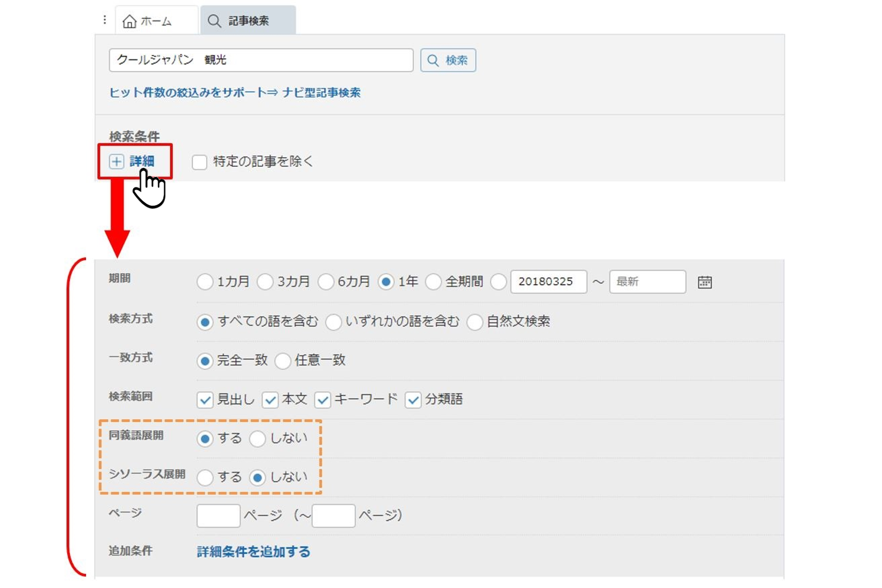Click 詳細条件を追加する link

coord(253,552)
